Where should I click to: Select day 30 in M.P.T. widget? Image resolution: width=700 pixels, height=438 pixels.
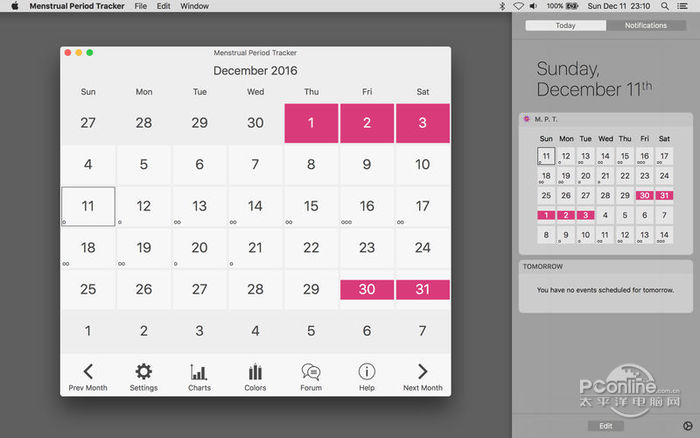coord(645,196)
